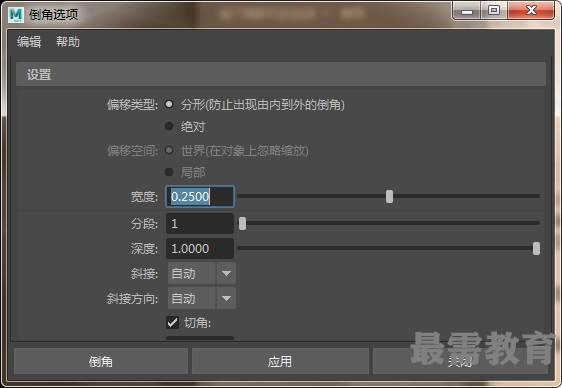
Task: Click the 偏移类型 label text
Action: pos(132,105)
